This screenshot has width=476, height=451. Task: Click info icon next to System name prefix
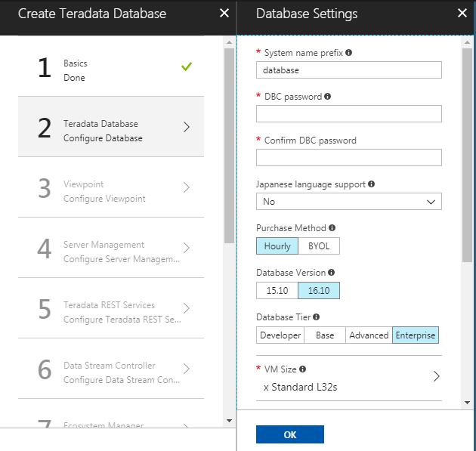[349, 53]
